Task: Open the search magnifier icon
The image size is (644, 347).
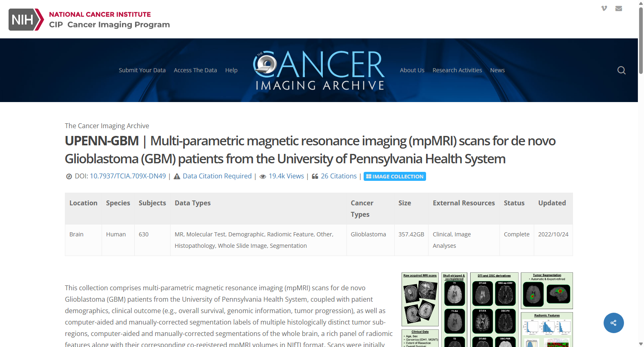Action: pos(621,70)
